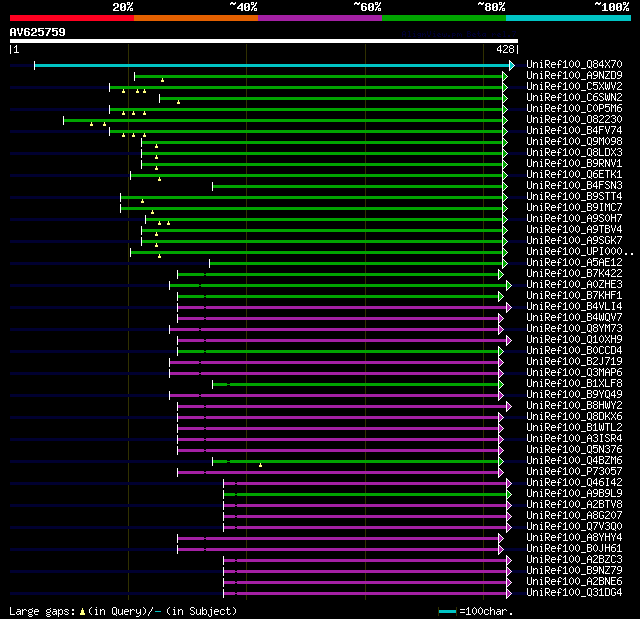
Task: Select UniRef100_Q5N376 name
Action: pos(574,450)
